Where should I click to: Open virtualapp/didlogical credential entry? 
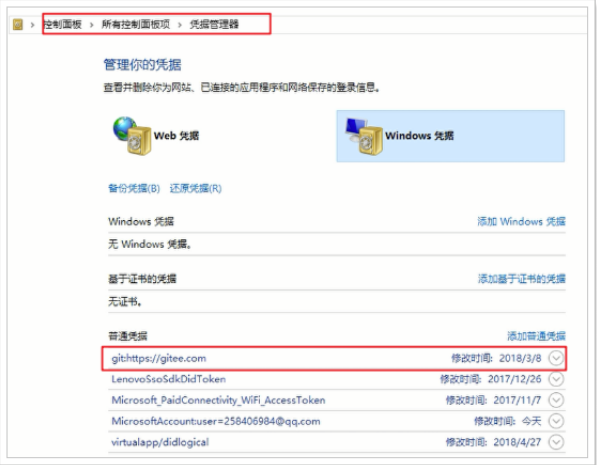(160, 442)
